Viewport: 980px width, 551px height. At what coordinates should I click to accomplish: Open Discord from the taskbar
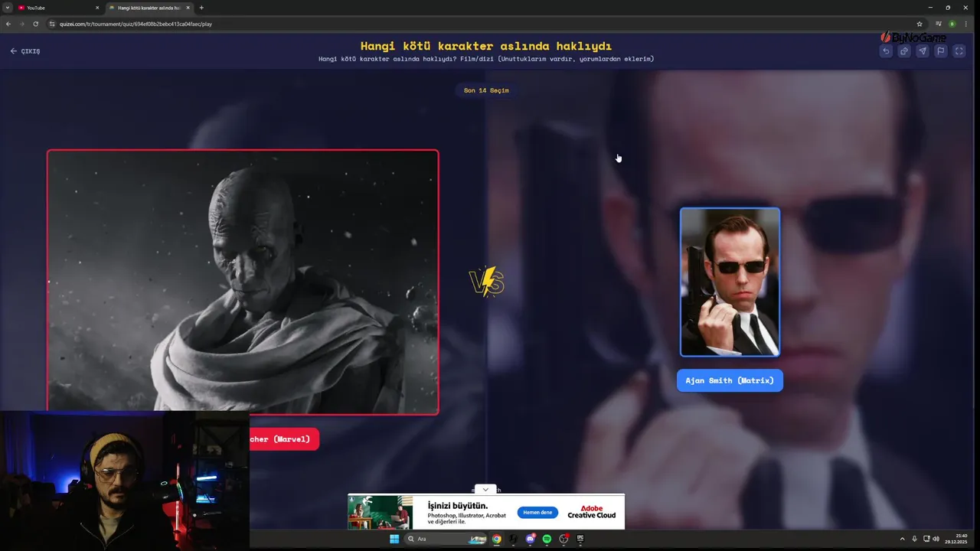pyautogui.click(x=531, y=539)
